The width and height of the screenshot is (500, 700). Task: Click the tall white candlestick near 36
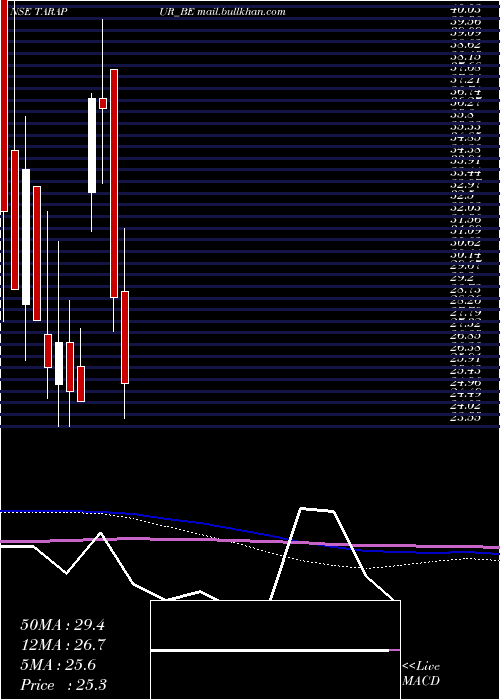(92, 146)
